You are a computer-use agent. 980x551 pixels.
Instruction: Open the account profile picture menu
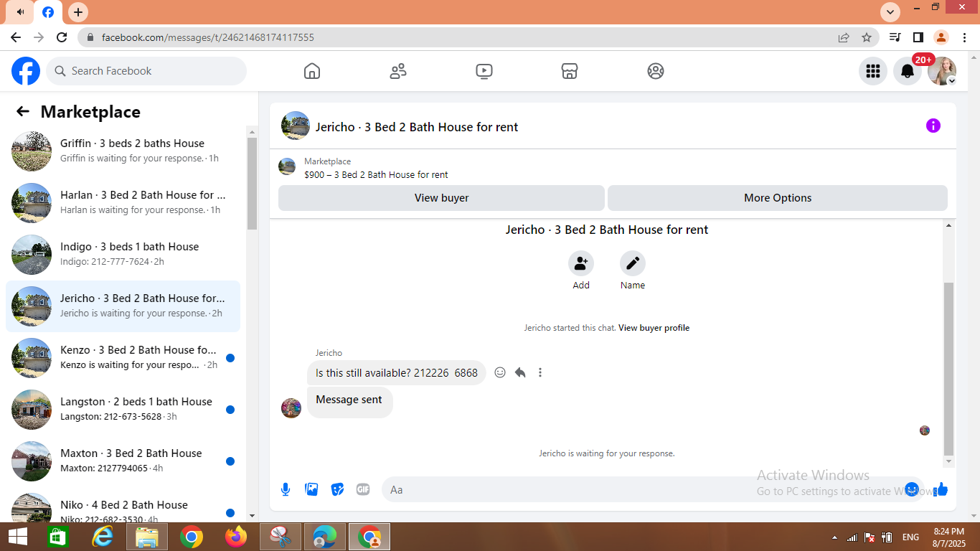[942, 71]
